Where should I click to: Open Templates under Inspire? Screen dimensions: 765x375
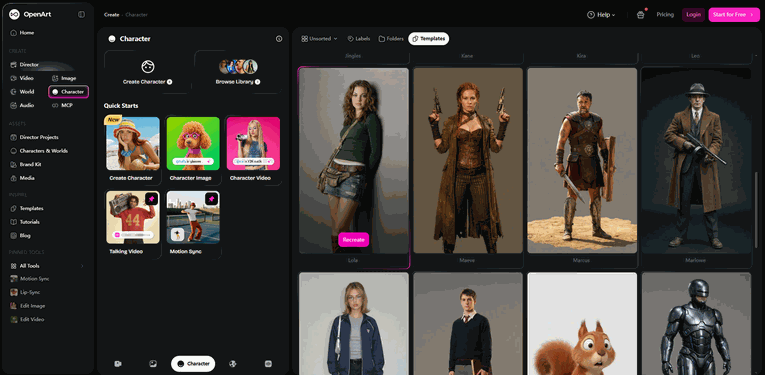(x=27, y=208)
